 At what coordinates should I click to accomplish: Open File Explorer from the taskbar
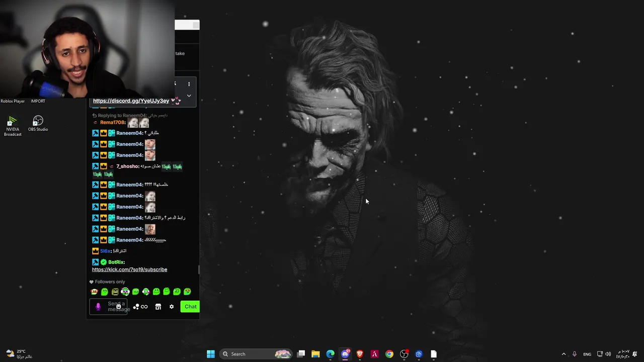pyautogui.click(x=315, y=354)
